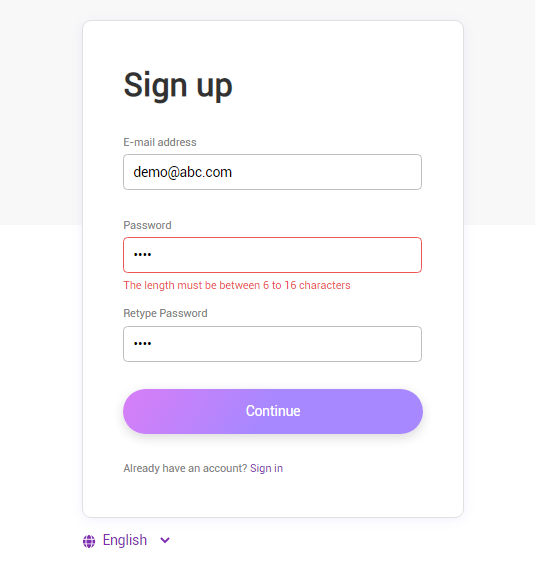Viewport: 535px width, 573px height.
Task: Click the Sign up heading
Action: [178, 86]
